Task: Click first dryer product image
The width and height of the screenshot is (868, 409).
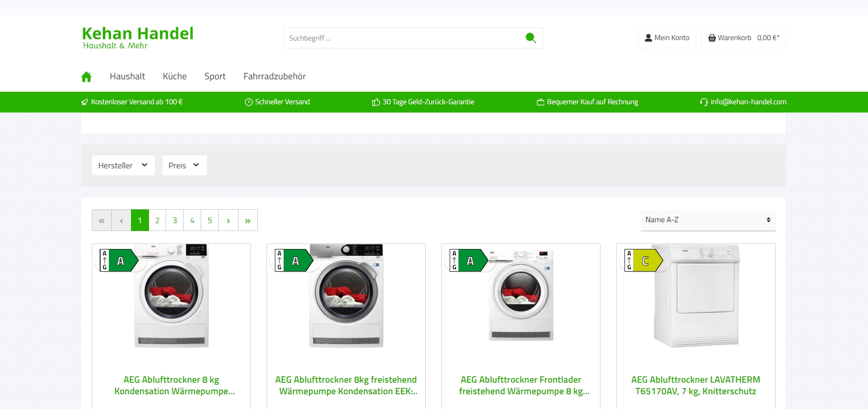Action: [172, 296]
